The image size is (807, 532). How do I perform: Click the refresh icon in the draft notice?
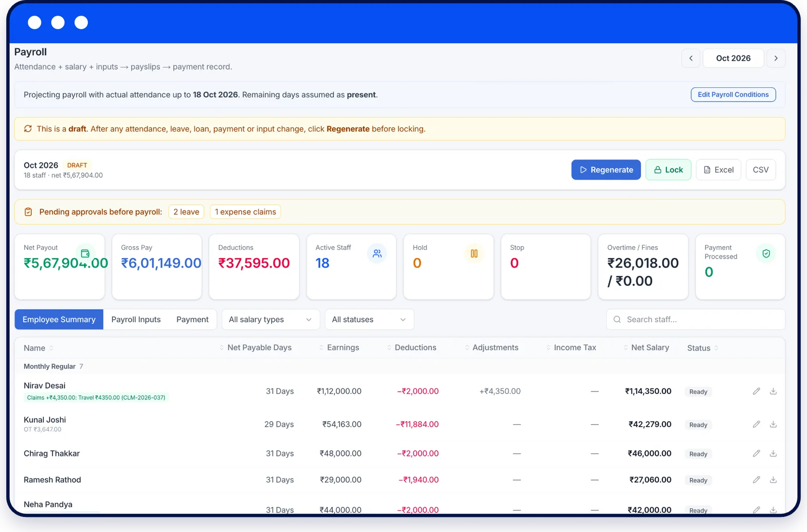pos(28,129)
